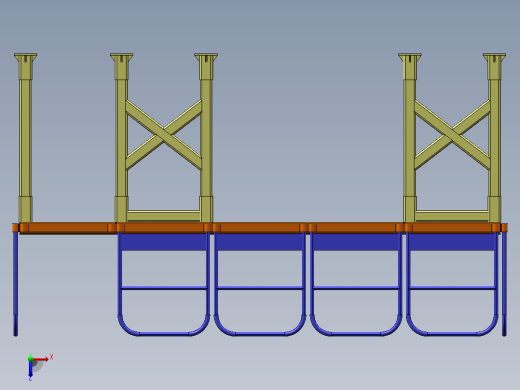The width and height of the screenshot is (520, 390).
Task: Click the green origin ball of the triad
Action: pyautogui.click(x=30, y=359)
